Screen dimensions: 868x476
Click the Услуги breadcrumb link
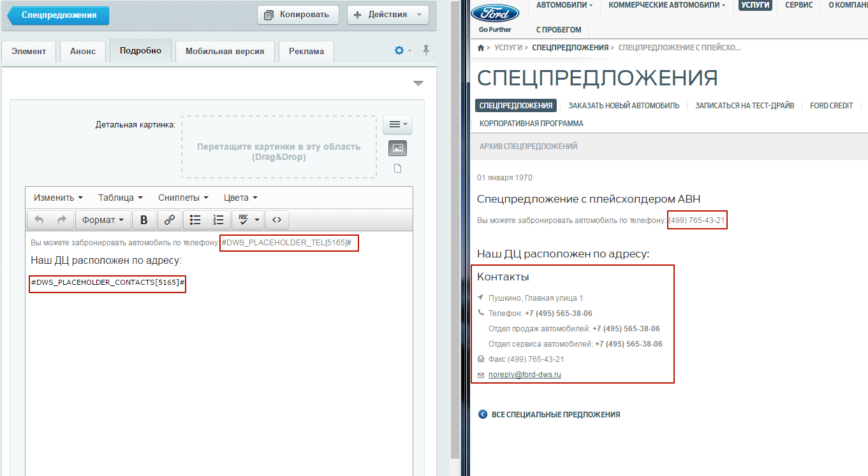[508, 48]
